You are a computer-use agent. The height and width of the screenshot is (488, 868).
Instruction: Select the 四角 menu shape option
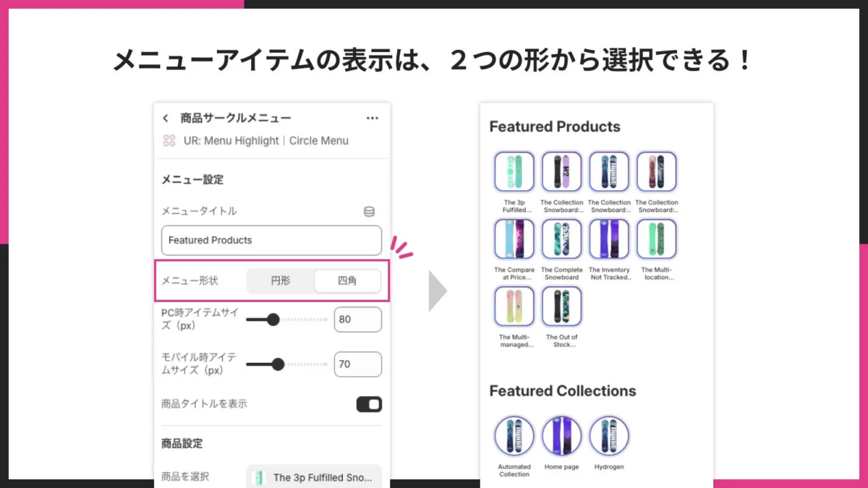(347, 281)
